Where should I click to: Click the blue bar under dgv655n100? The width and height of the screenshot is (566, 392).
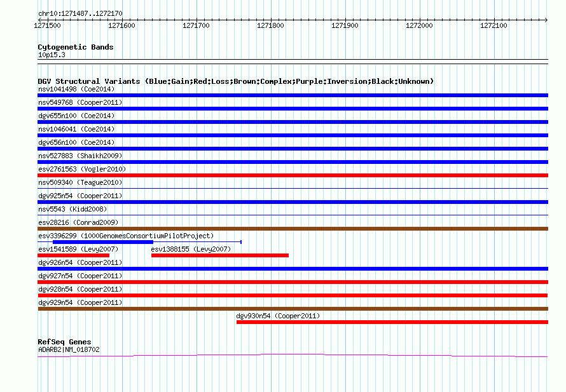293,122
